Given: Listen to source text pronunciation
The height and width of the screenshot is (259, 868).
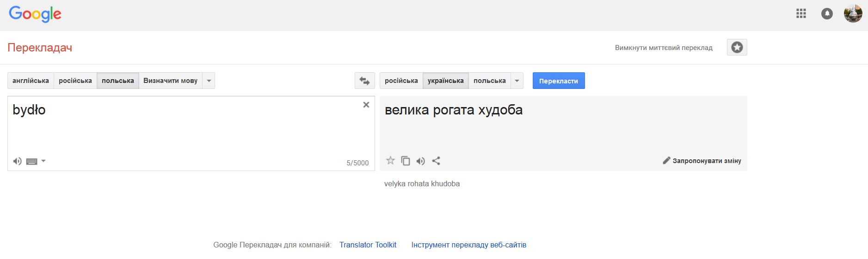Looking at the screenshot, I should pos(17,161).
